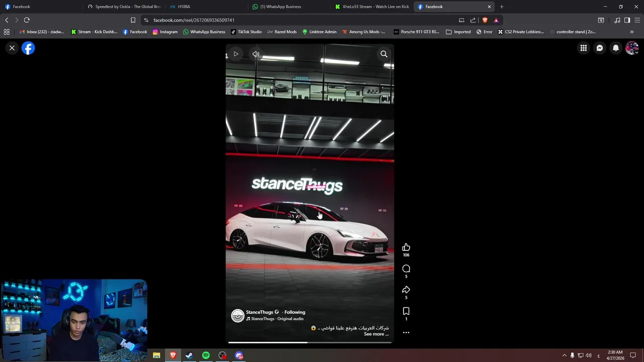Open the reel comments
The image size is (644, 362).
click(x=406, y=268)
